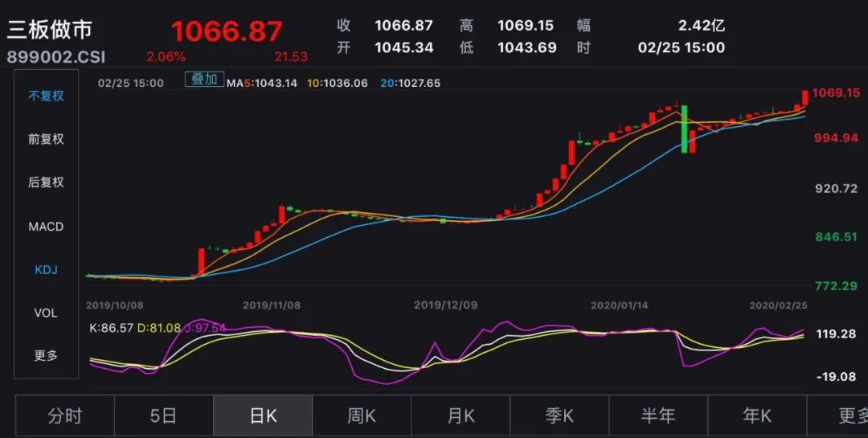868x438 pixels.
Task: Click the 2019/12/09 date axis label
Action: 445,305
